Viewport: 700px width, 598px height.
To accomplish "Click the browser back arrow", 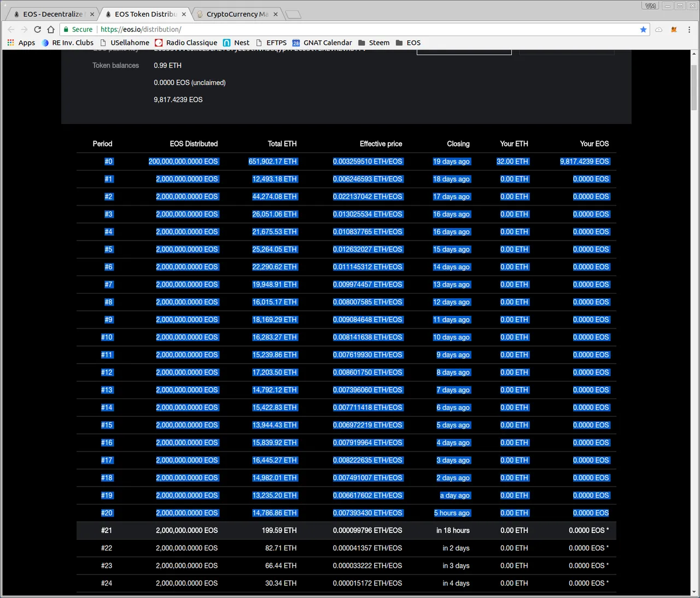I will click(11, 30).
